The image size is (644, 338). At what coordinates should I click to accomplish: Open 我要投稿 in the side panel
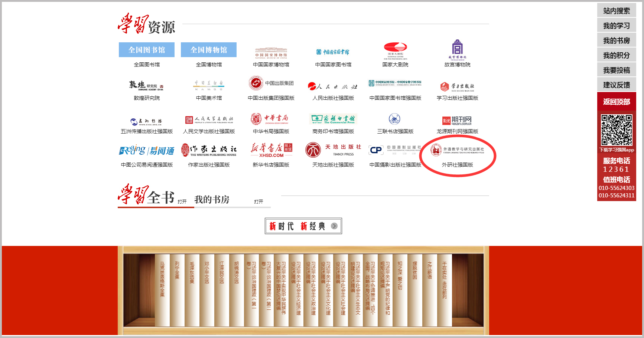617,70
